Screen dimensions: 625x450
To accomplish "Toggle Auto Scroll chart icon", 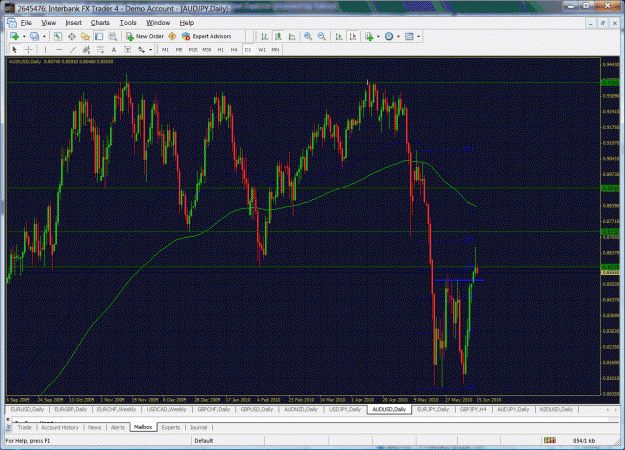I will pyautogui.click(x=339, y=36).
